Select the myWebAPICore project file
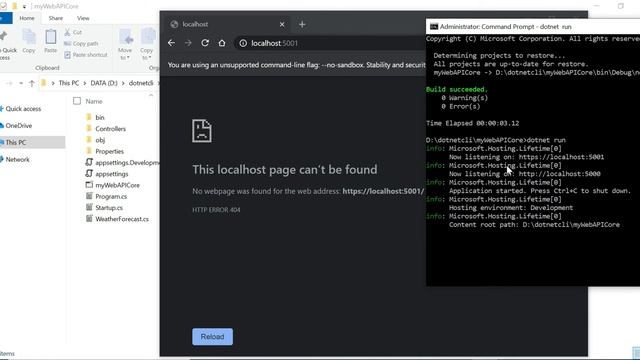 pyautogui.click(x=118, y=185)
